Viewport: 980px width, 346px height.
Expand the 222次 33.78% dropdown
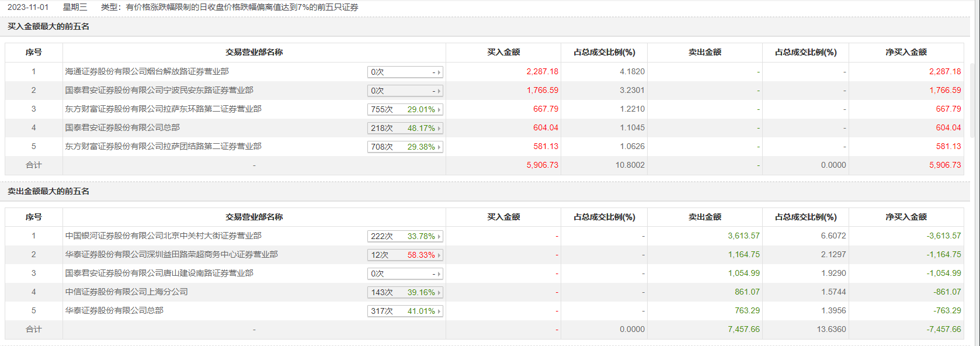[439, 236]
